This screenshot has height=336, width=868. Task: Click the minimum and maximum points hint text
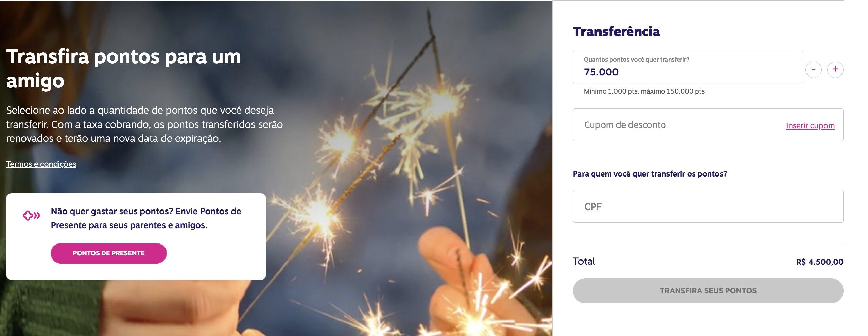pyautogui.click(x=644, y=91)
